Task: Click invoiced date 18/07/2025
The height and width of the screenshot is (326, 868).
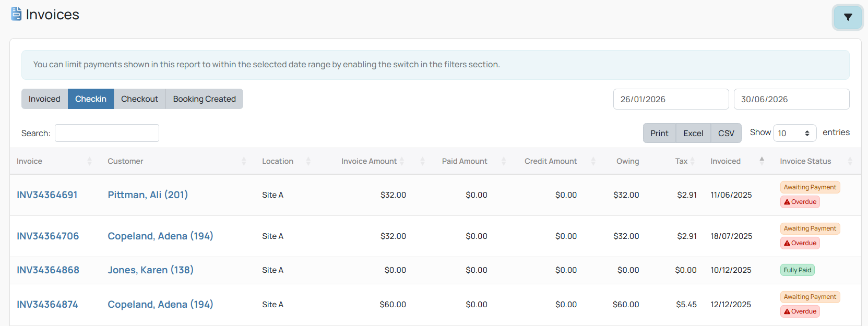Action: (x=731, y=236)
